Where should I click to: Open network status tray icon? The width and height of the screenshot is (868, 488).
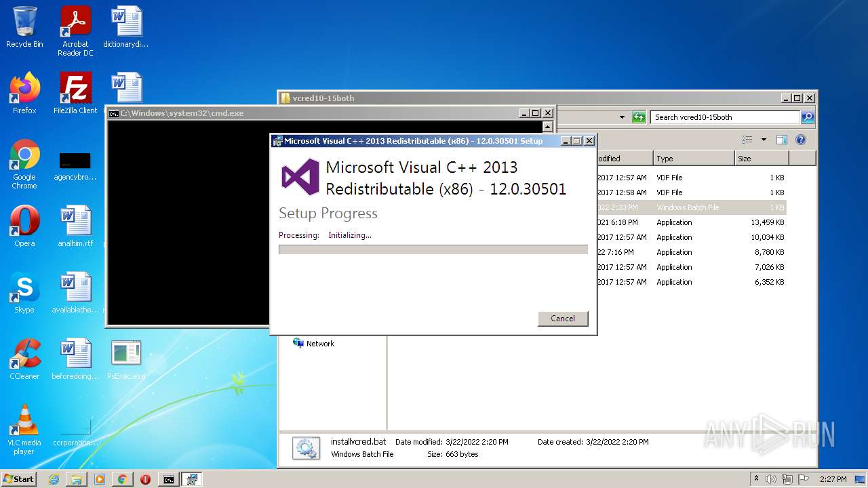(x=787, y=479)
